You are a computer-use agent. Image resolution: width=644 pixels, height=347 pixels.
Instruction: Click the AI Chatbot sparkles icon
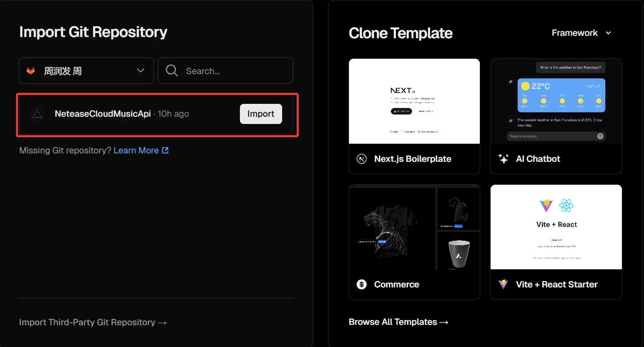pyautogui.click(x=503, y=159)
